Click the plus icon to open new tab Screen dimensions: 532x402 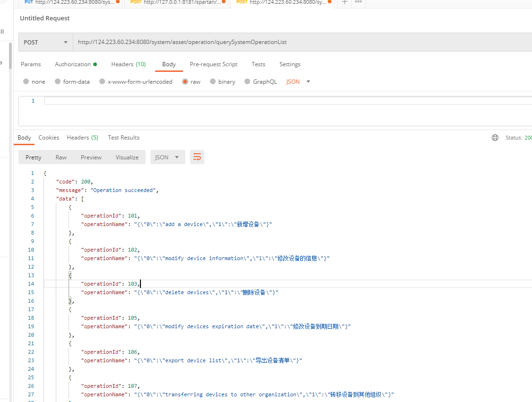(345, 2)
